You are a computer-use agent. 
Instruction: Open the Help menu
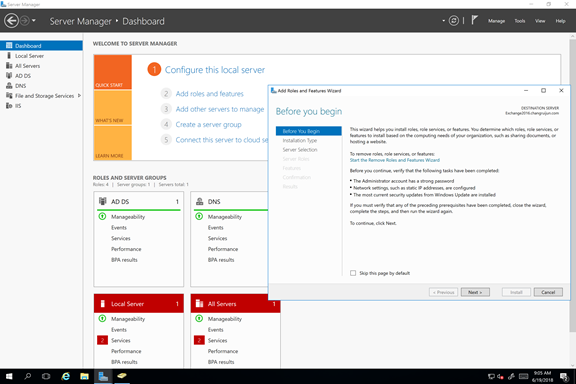560,21
